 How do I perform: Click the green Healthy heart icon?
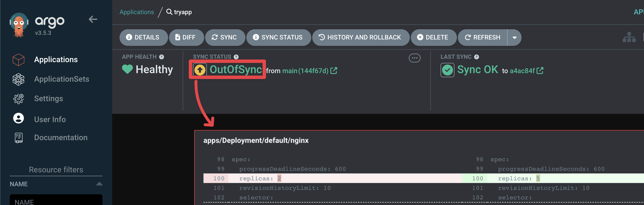pos(127,69)
